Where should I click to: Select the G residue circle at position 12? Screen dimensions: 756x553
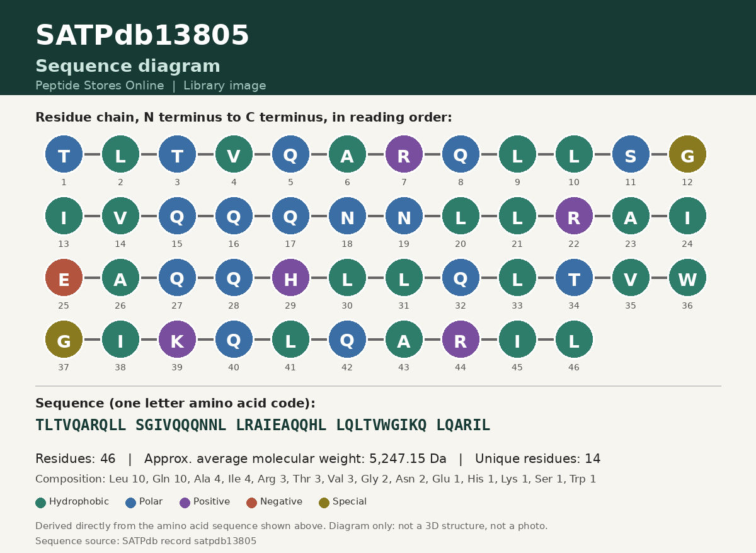click(x=687, y=154)
